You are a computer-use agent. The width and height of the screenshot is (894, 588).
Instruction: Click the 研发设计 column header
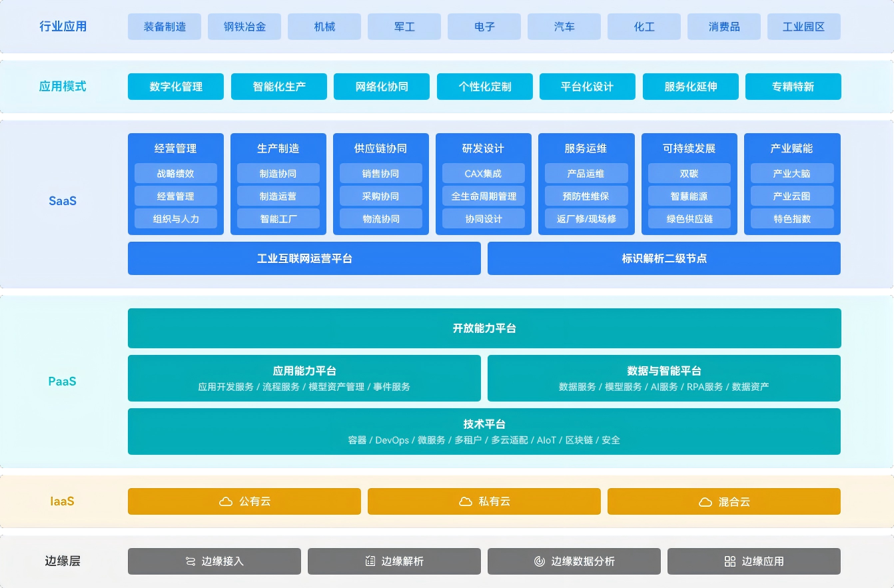484,148
